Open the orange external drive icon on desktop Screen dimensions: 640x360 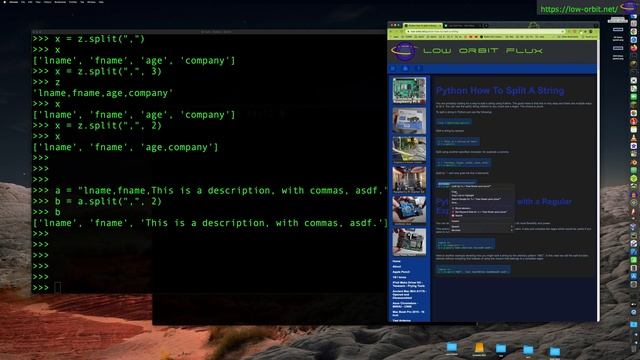tap(479, 348)
